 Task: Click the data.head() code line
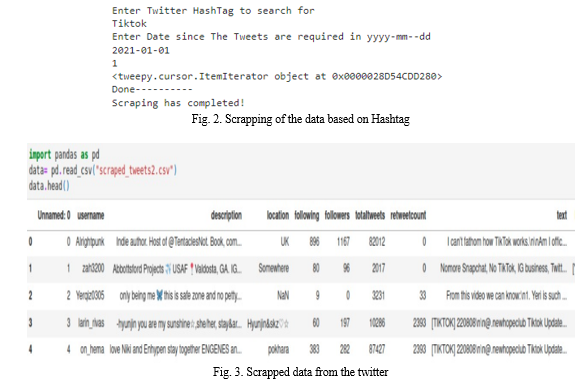click(x=49, y=186)
